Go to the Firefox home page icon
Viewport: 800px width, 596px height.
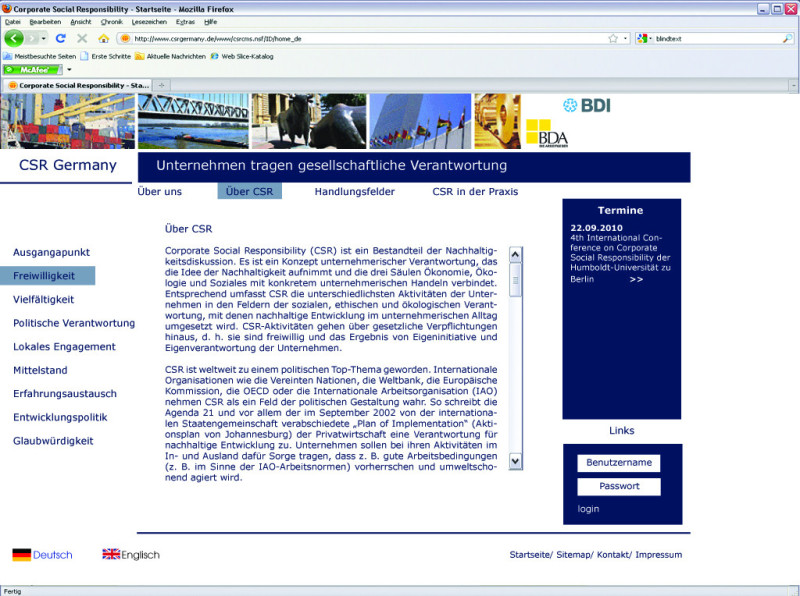point(103,38)
